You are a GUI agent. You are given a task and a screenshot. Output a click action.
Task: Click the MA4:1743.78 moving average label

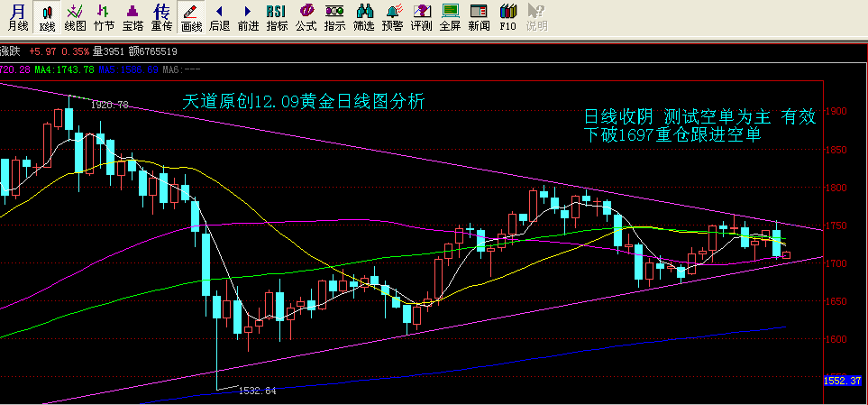tap(64, 69)
